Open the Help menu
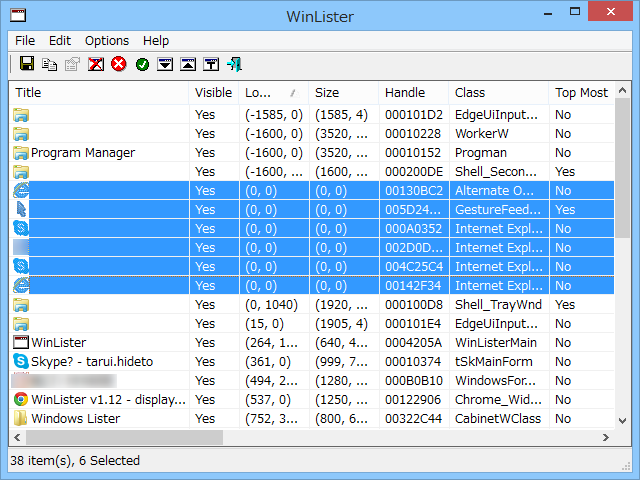Image resolution: width=640 pixels, height=480 pixels. [156, 41]
